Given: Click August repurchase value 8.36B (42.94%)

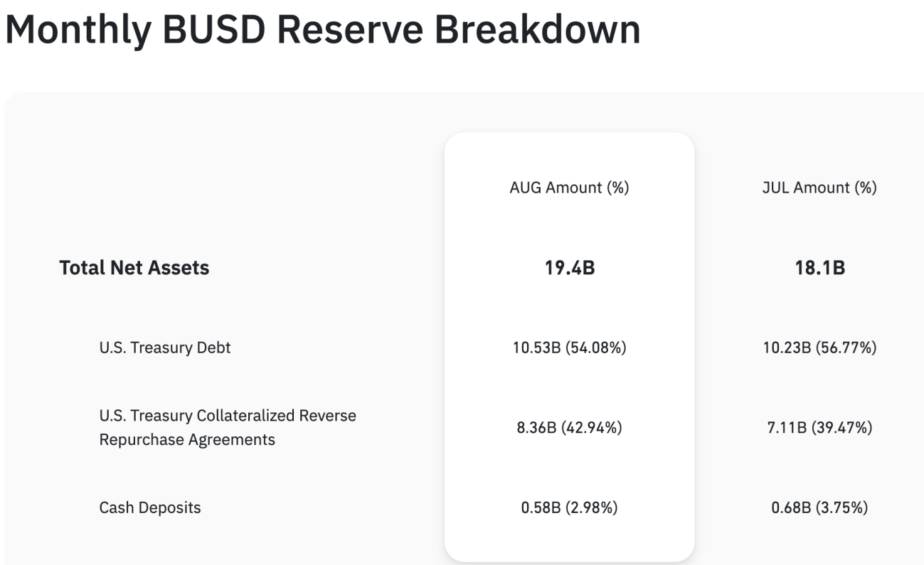Looking at the screenshot, I should [x=569, y=428].
